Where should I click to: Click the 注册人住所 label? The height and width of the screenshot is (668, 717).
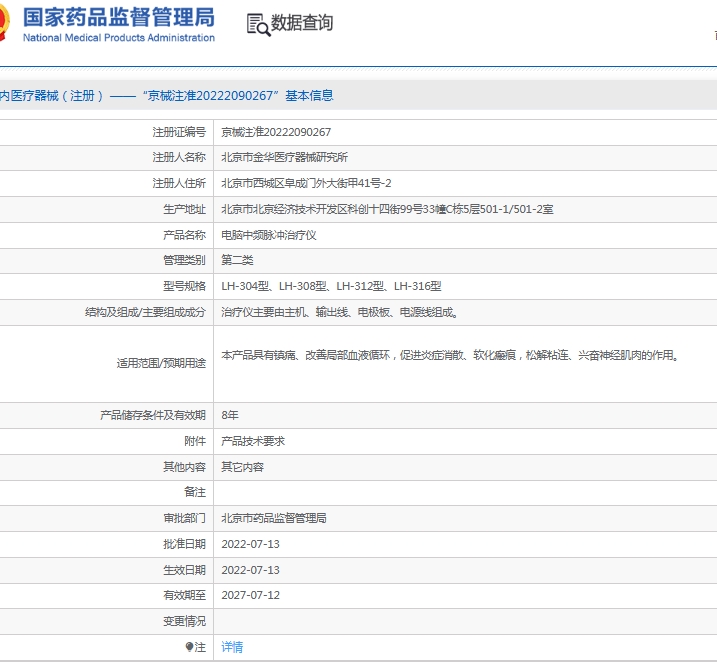179,183
